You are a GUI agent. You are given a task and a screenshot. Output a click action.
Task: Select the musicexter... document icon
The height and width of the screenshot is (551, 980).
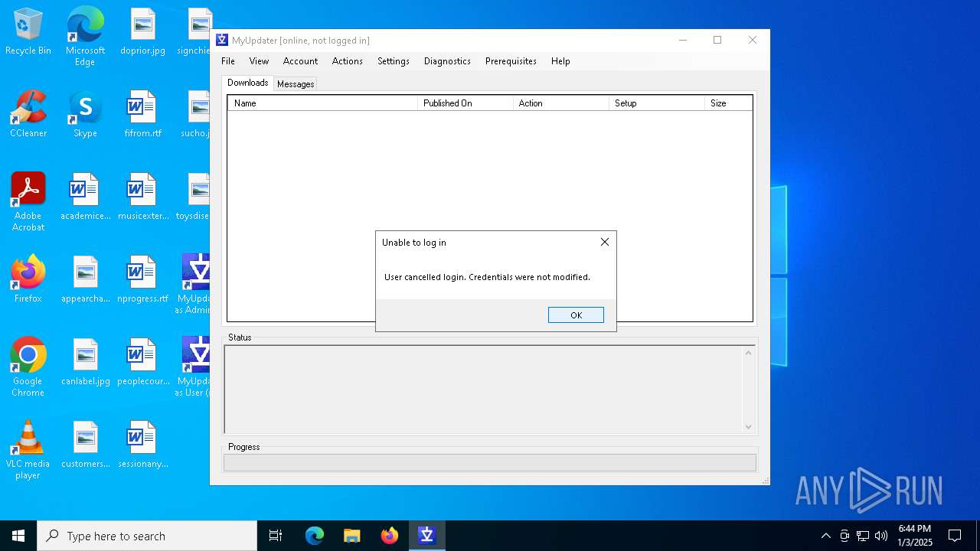pos(142,197)
